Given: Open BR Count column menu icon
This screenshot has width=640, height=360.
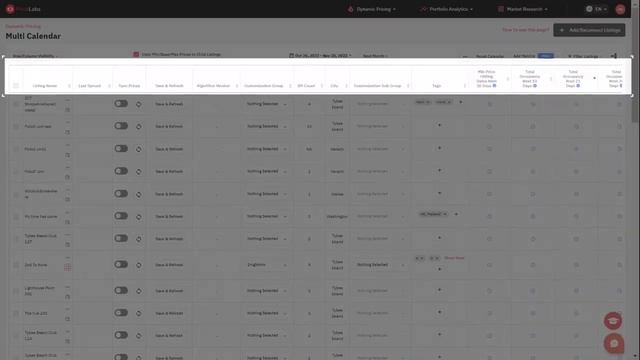Looking at the screenshot, I should pyautogui.click(x=322, y=86).
